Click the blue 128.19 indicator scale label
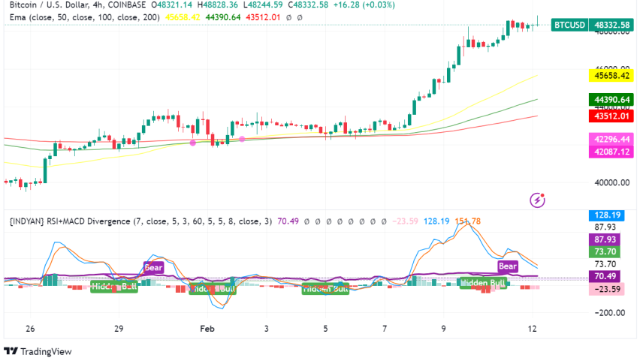Viewport: 640px width, 364px height. (608, 215)
